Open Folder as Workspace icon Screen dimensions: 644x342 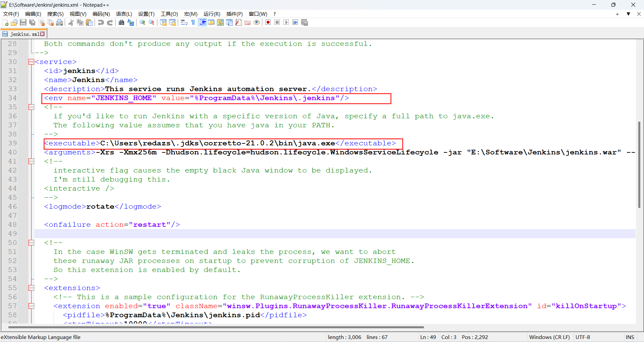[248, 22]
